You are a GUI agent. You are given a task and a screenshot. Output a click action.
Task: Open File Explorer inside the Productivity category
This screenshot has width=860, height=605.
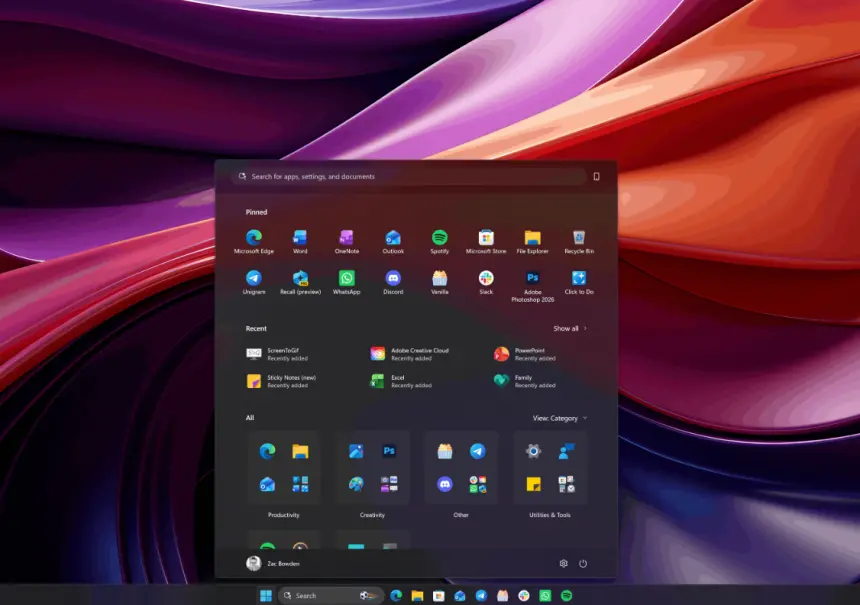tap(300, 451)
